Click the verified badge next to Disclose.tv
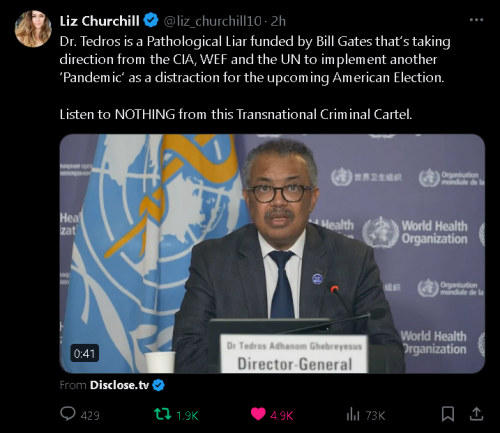The width and height of the screenshot is (500, 433). click(x=158, y=385)
